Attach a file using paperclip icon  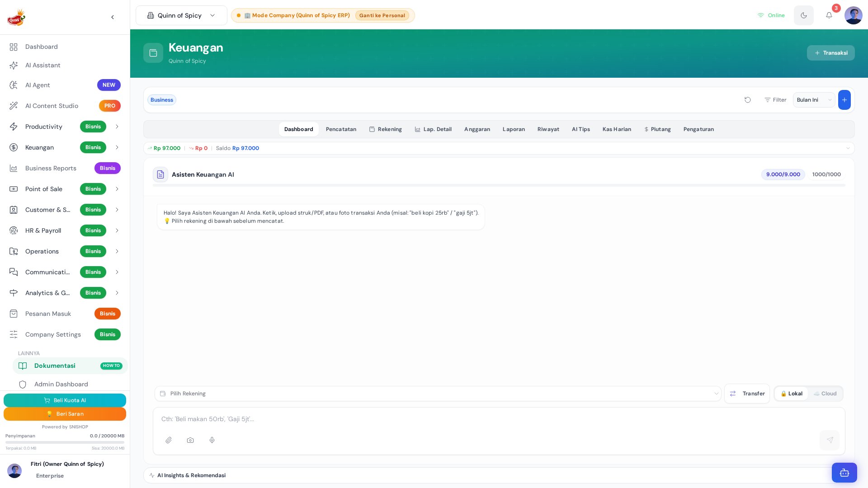click(x=169, y=440)
